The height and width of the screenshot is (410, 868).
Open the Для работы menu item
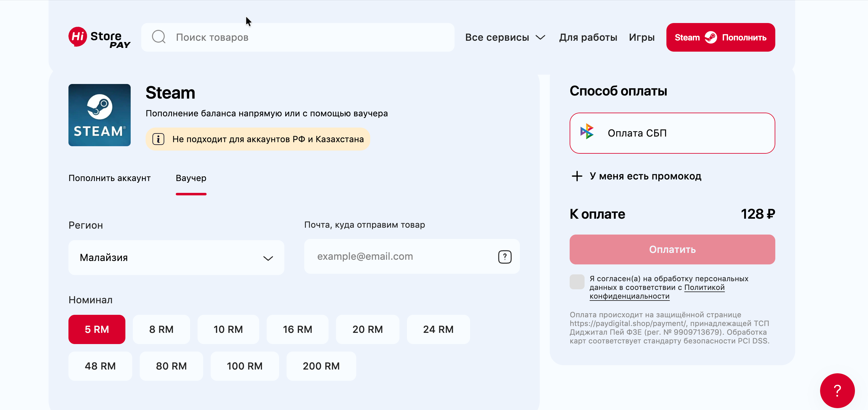coord(588,37)
